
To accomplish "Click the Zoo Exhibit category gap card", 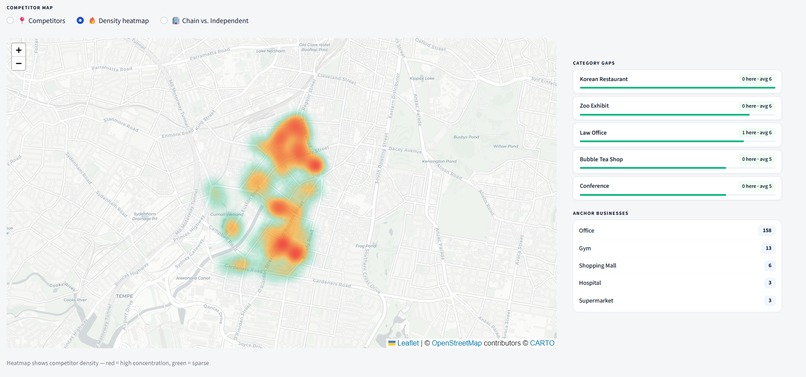I will point(677,108).
